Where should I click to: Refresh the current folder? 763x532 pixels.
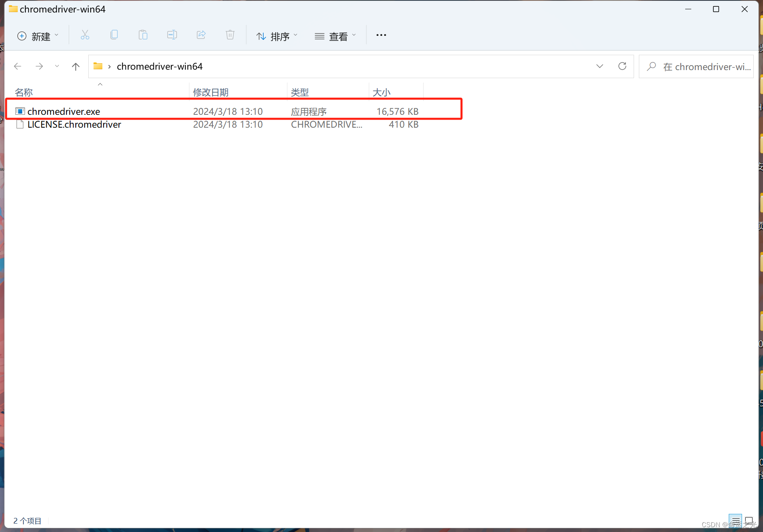point(622,66)
